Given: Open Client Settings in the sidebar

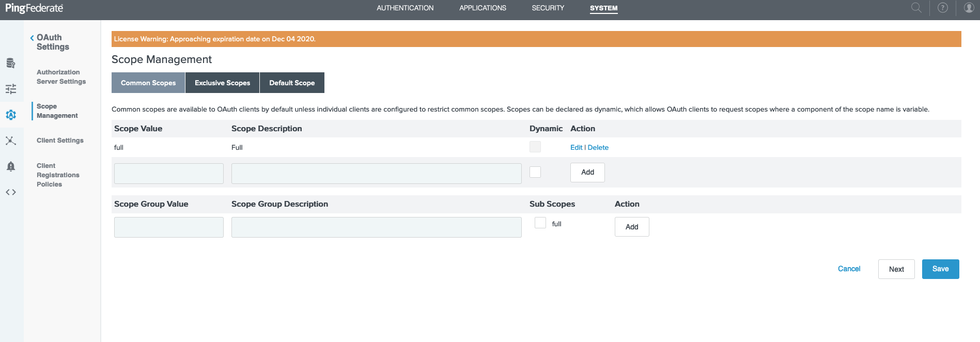Looking at the screenshot, I should click(60, 141).
